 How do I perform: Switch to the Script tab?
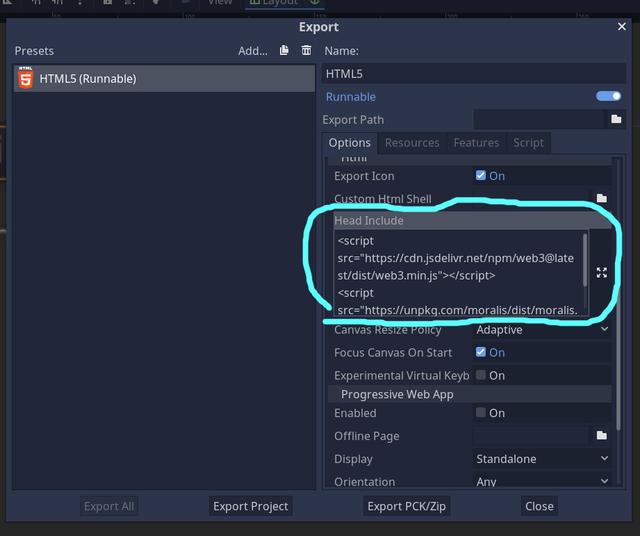[528, 142]
